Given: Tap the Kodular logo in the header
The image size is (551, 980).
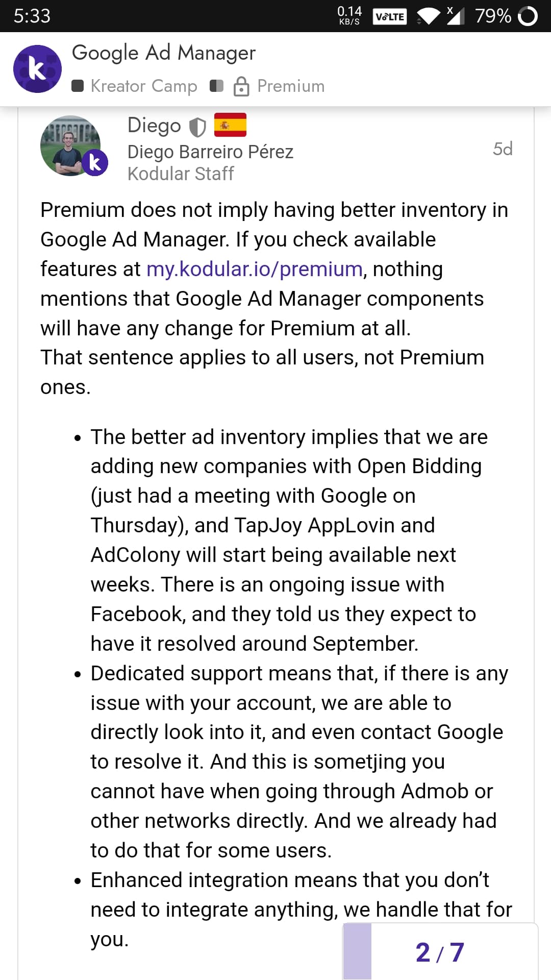Looking at the screenshot, I should pyautogui.click(x=37, y=69).
